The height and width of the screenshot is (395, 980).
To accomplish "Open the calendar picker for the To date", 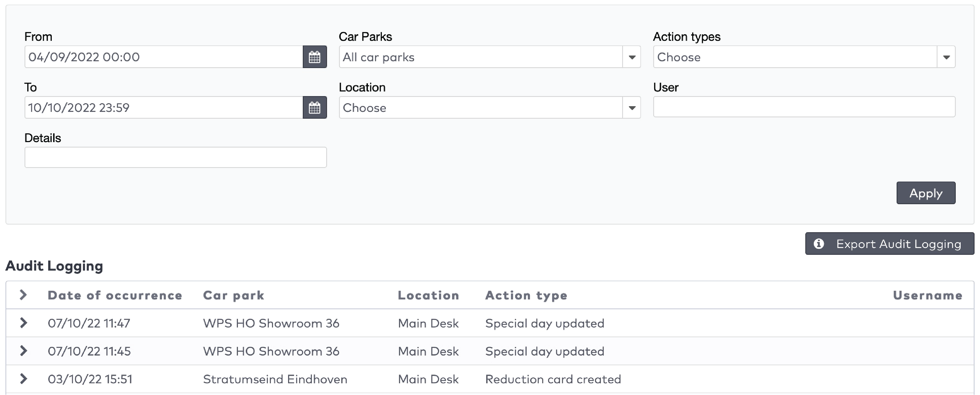I will pyautogui.click(x=315, y=107).
